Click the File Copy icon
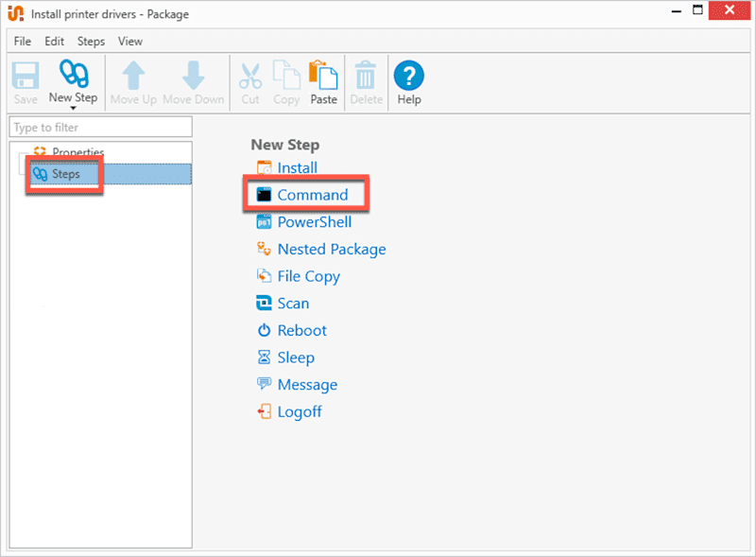The width and height of the screenshot is (756, 557). 265,276
